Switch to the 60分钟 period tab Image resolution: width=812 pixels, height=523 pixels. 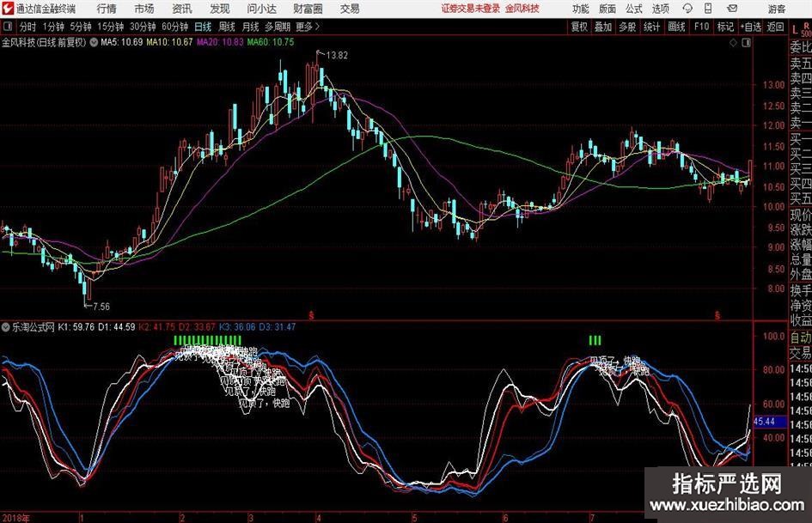(x=175, y=27)
